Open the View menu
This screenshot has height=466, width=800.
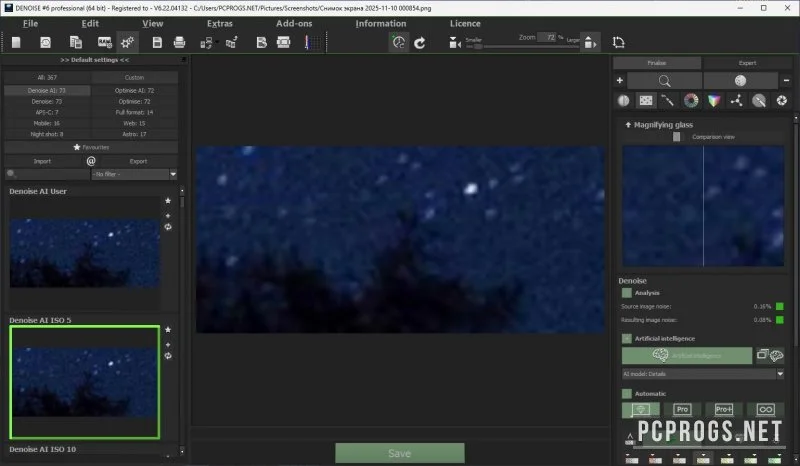[x=153, y=23]
